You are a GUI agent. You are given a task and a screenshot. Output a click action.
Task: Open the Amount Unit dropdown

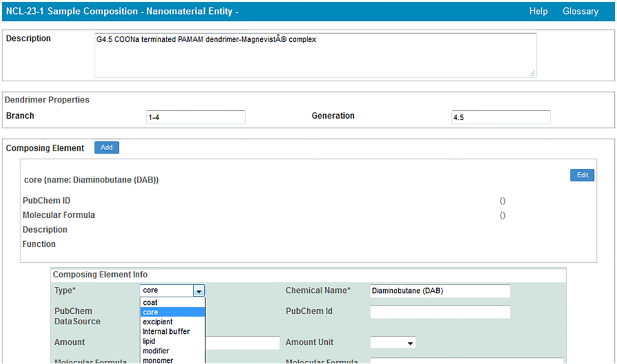(x=393, y=343)
